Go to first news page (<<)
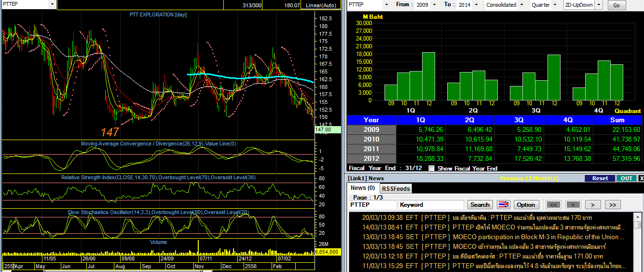This screenshot has width=644, height=272. tap(553, 204)
